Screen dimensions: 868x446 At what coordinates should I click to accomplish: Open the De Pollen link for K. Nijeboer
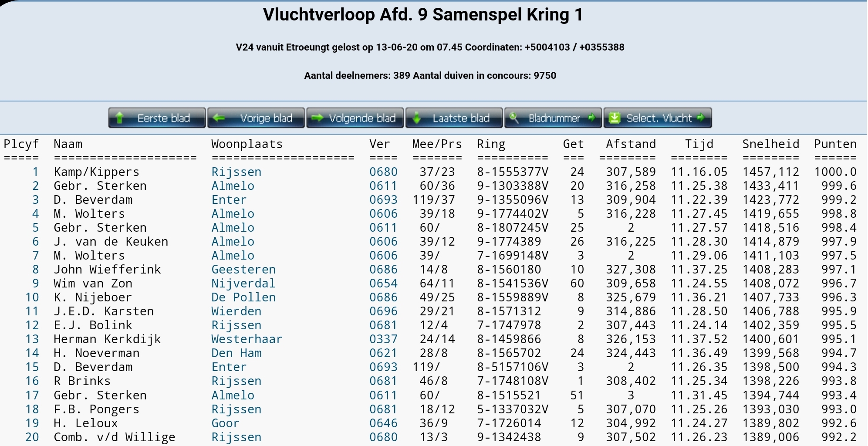pyautogui.click(x=243, y=297)
